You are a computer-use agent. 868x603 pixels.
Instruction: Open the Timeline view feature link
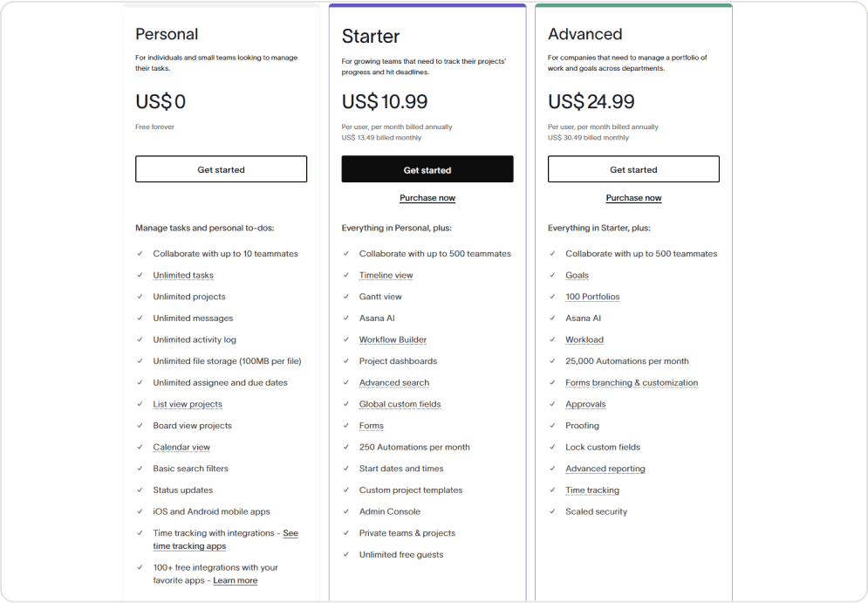[x=386, y=275]
